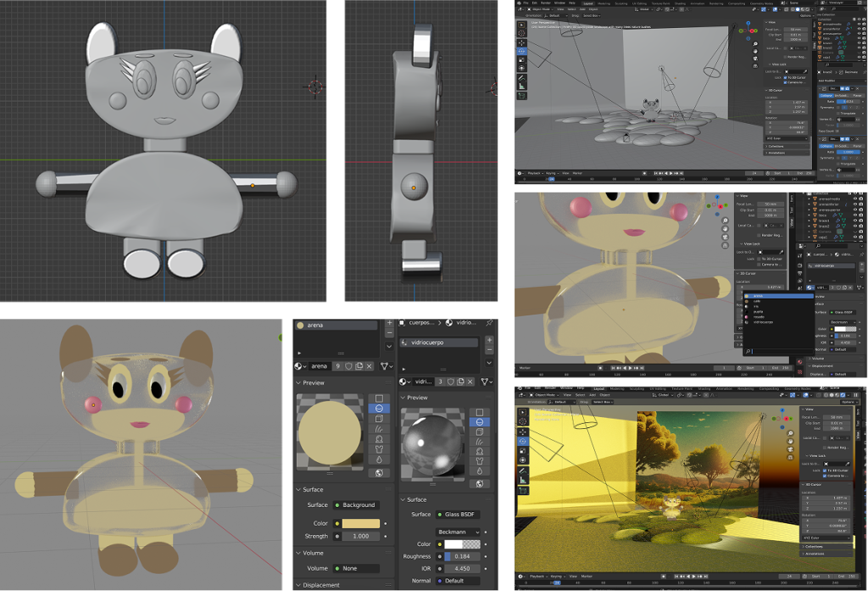Duplicate the arena material with the copy icon
This screenshot has height=591, width=868.
pos(359,365)
